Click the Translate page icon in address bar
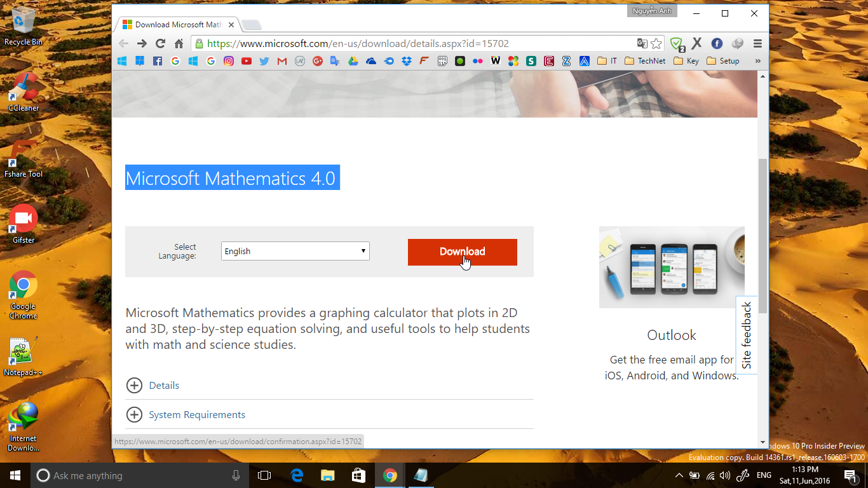 click(642, 44)
